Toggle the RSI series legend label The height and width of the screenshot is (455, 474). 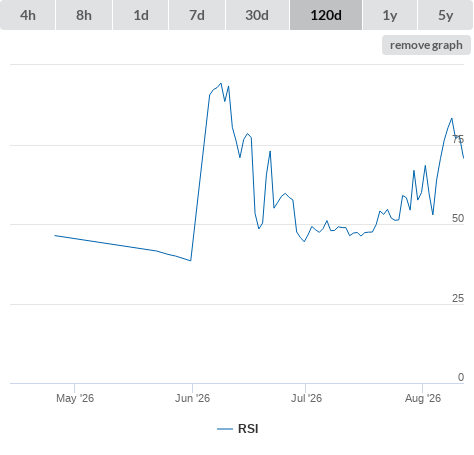248,429
